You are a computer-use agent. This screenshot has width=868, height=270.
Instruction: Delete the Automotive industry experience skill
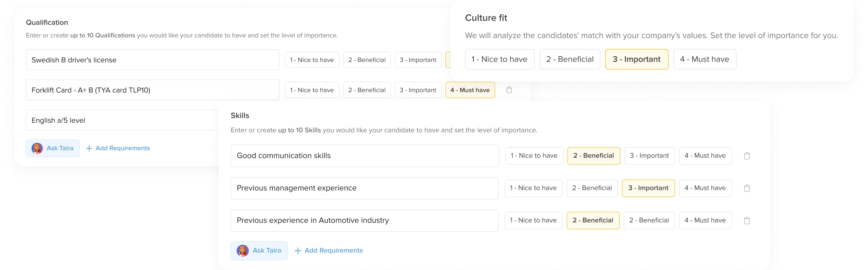pos(747,221)
